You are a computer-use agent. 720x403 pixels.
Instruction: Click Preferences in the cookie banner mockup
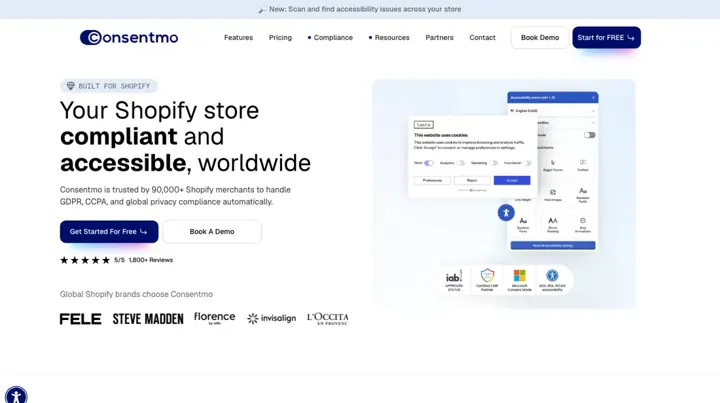[432, 180]
